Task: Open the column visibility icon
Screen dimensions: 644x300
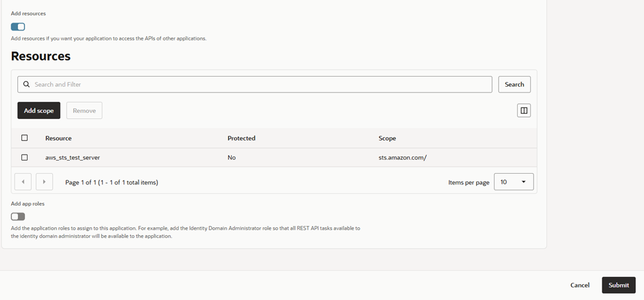Action: [524, 110]
